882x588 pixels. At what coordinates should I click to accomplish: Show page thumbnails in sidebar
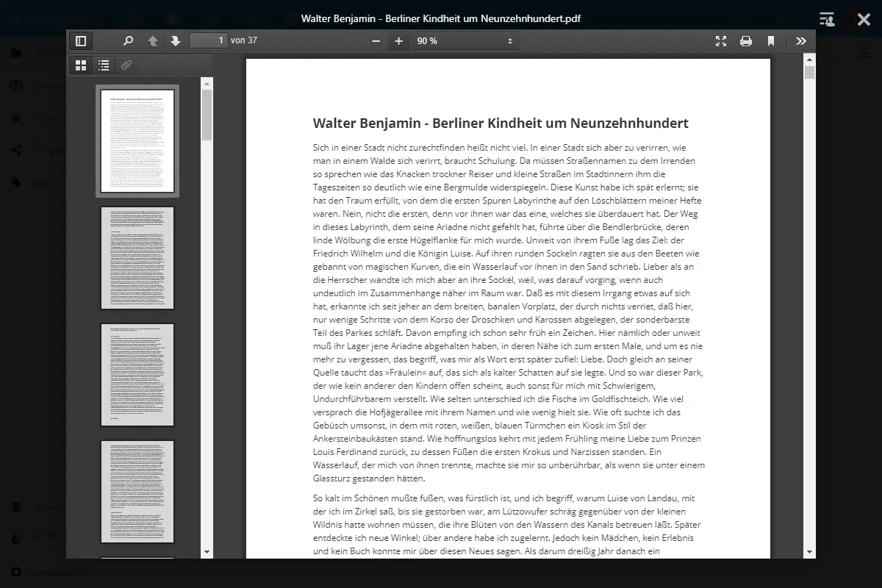[x=81, y=65]
